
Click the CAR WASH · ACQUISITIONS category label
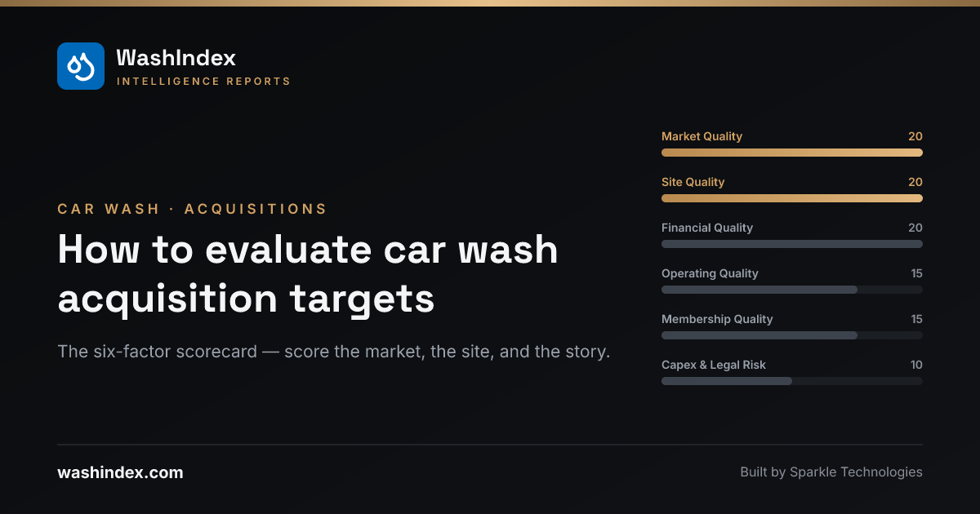tap(192, 209)
